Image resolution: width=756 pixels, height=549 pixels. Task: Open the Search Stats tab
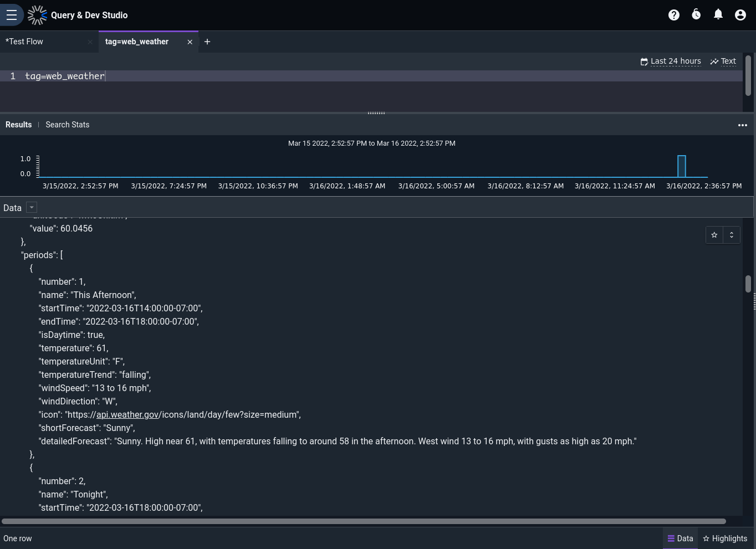(68, 125)
